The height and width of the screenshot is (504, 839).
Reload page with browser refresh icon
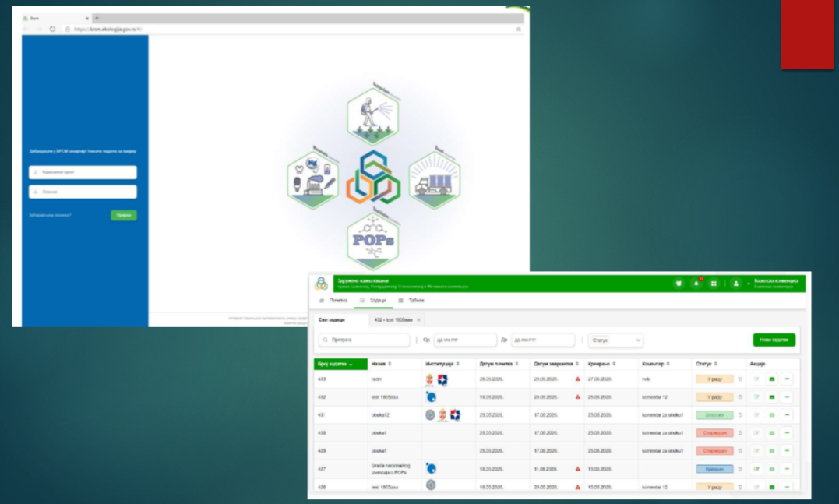click(52, 29)
